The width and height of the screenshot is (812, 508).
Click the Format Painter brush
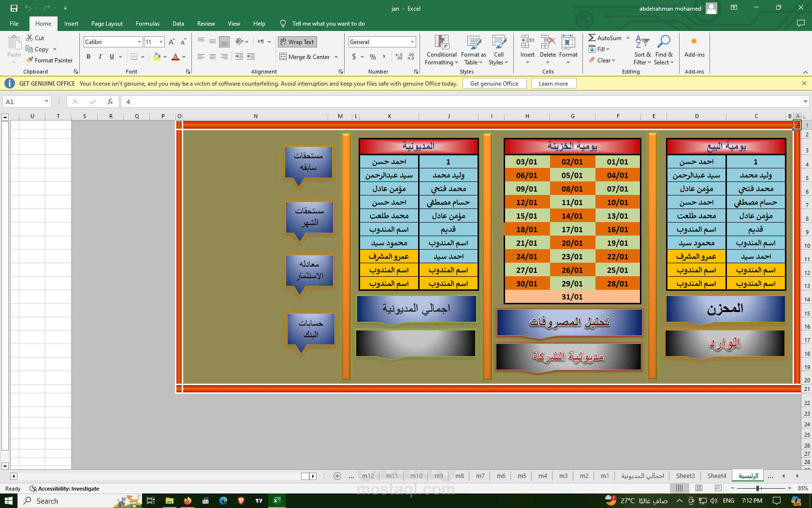click(x=29, y=60)
